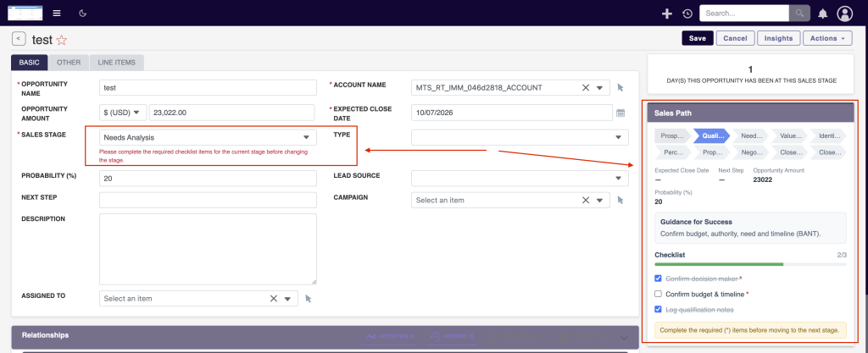Open the Sales Stage dropdown

pos(209,137)
